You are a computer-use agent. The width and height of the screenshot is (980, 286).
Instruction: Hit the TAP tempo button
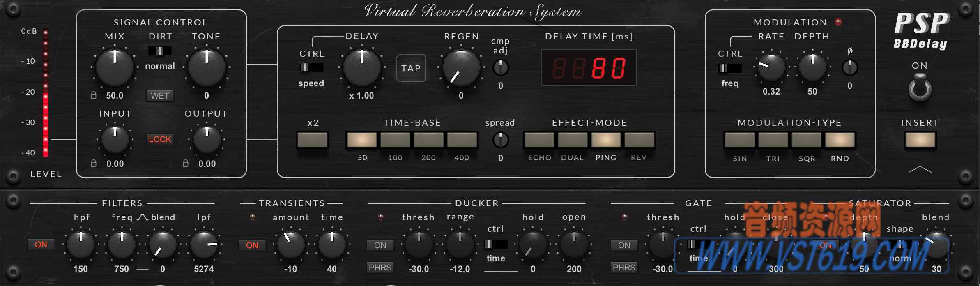tap(411, 68)
